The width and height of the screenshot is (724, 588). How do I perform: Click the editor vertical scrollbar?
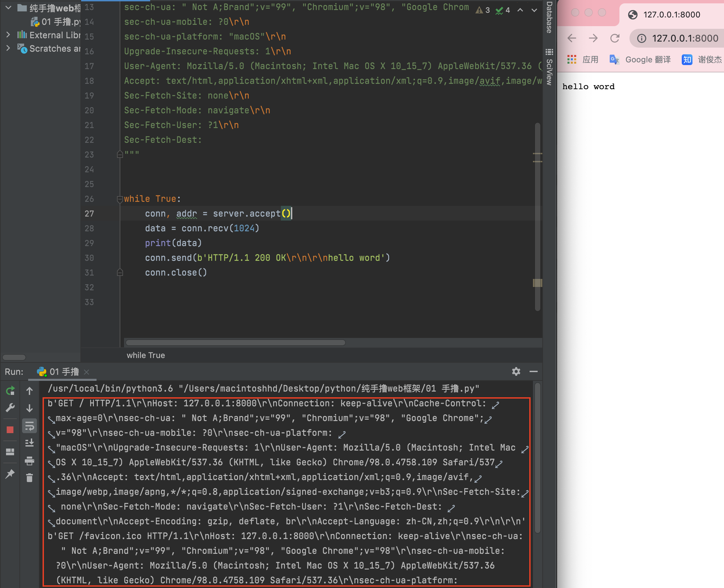click(x=537, y=217)
